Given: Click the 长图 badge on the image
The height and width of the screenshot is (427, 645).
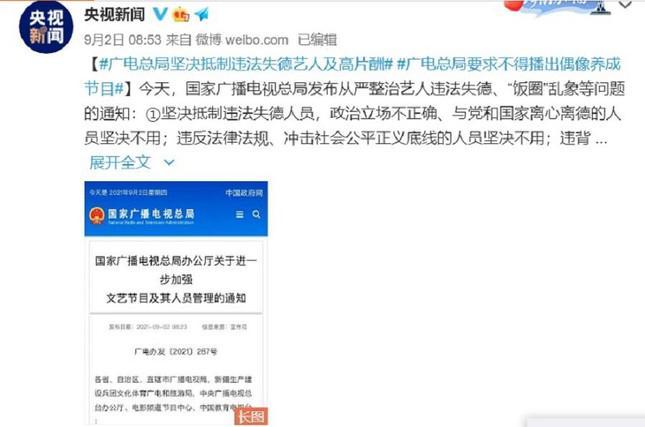Looking at the screenshot, I should point(251,416).
